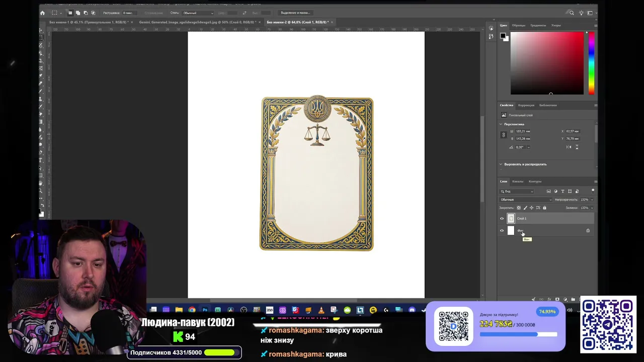Viewport: 644px width, 362px height.
Task: Select the Clone Stamp tool
Action: click(41, 99)
